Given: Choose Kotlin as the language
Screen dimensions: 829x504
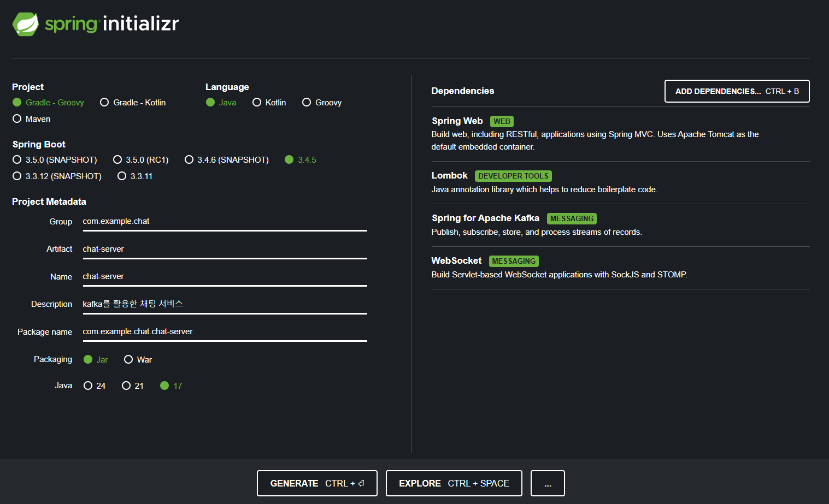Looking at the screenshot, I should pos(269,103).
